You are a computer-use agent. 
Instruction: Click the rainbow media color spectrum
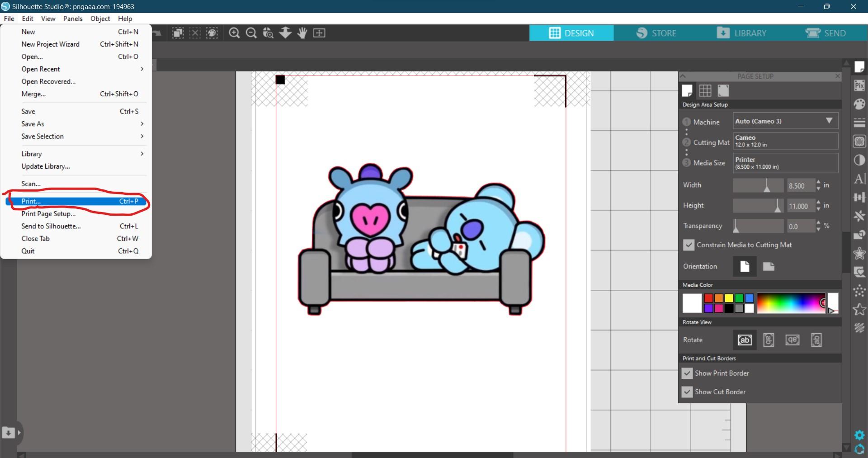(792, 303)
